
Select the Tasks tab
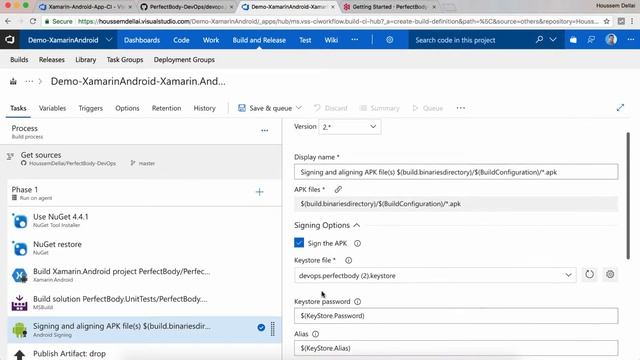coord(18,108)
